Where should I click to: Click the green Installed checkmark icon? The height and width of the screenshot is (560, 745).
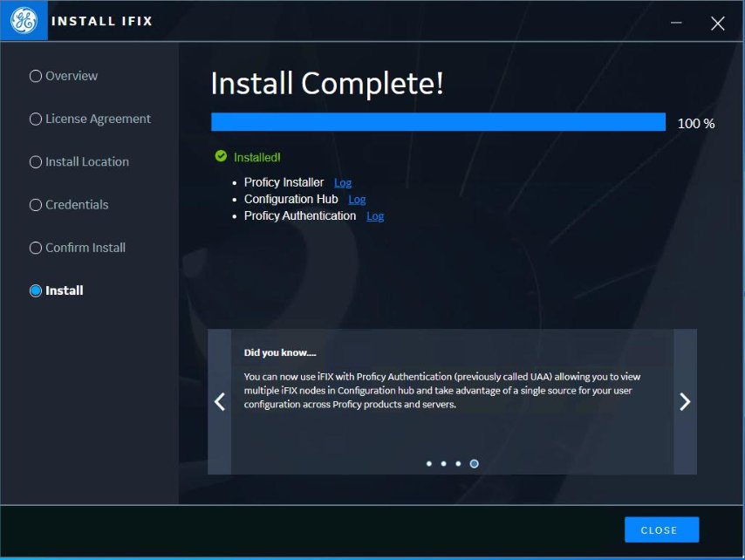221,156
